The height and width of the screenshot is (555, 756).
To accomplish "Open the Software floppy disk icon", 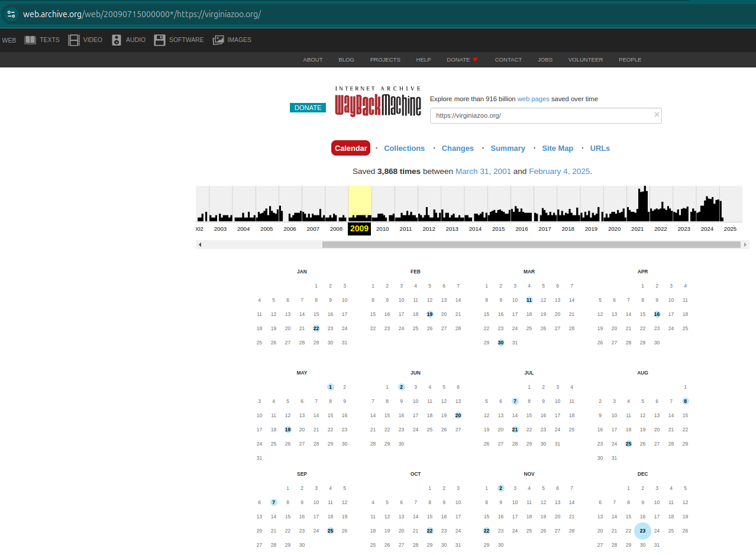I will click(160, 40).
